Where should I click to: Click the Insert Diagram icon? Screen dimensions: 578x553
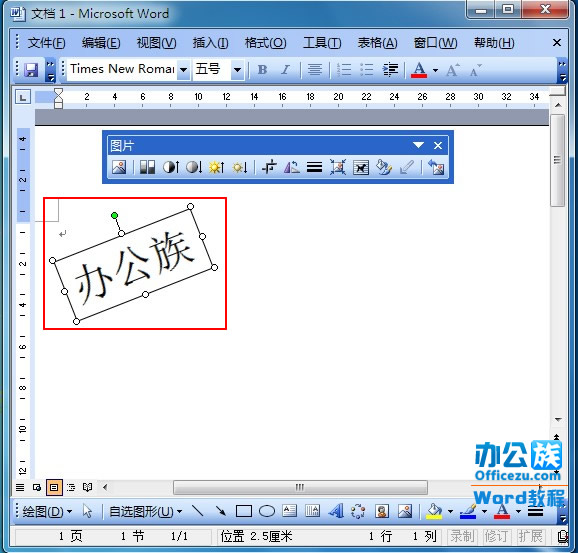click(358, 511)
